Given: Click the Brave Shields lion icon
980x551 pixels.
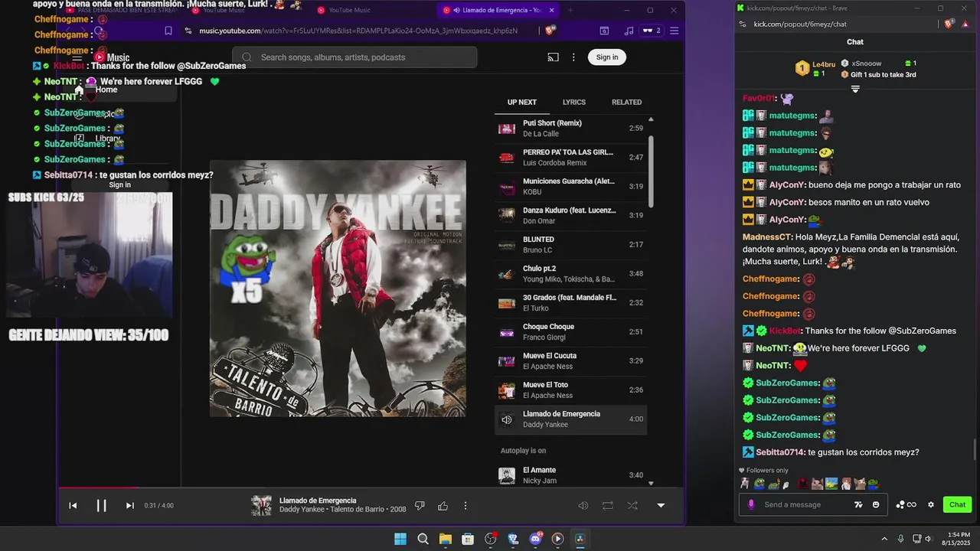Looking at the screenshot, I should click(x=549, y=31).
